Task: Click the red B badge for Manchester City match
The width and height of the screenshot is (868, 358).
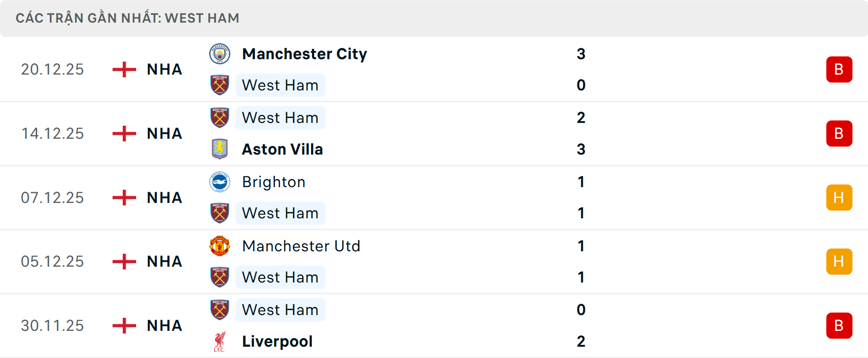Action: [x=839, y=69]
